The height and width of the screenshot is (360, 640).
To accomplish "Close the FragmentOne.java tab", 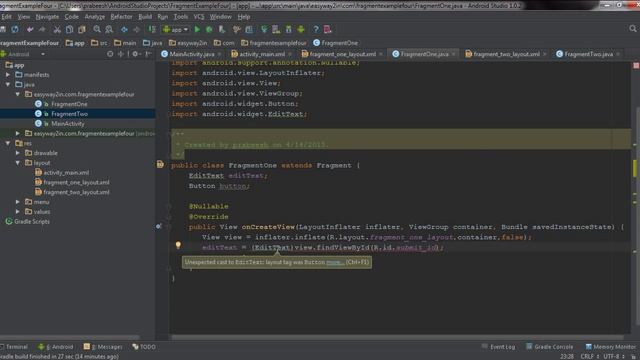I will (453, 54).
